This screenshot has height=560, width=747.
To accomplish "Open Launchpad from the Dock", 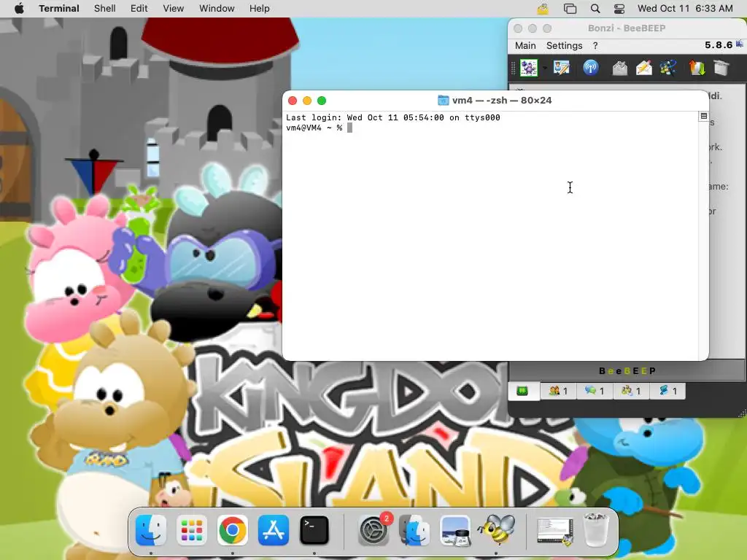I will [192, 530].
